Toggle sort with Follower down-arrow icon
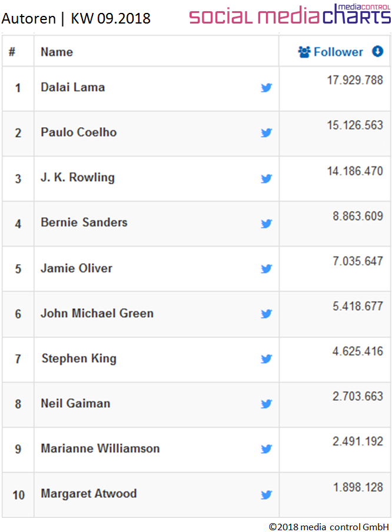Screen dimensions: 392x532 (x=377, y=52)
